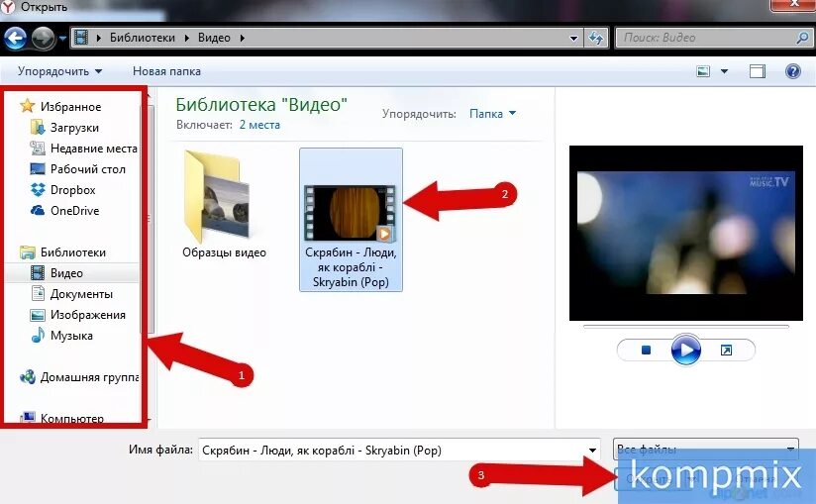816x504 pixels.
Task: Open the address bar history dropdown
Action: (573, 38)
